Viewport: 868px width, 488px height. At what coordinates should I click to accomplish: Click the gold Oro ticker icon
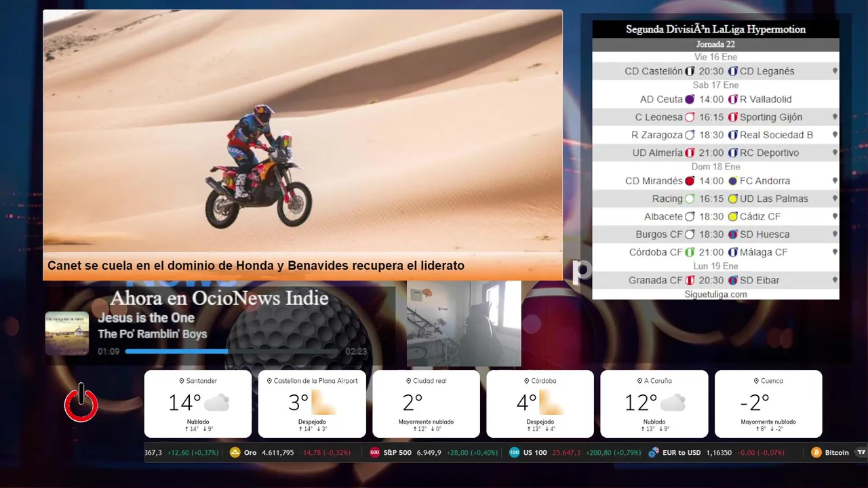pos(235,452)
